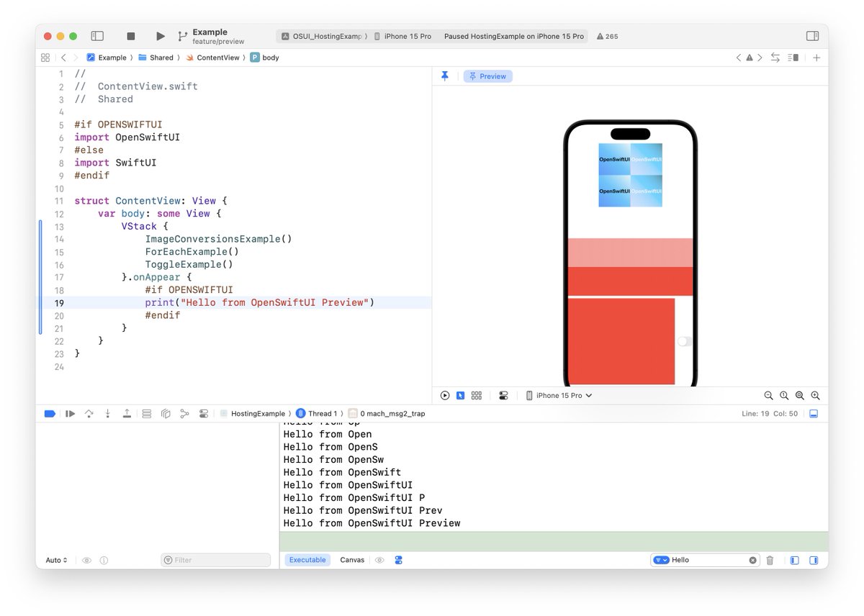Switch console to Canvas output
The image size is (864, 616).
[x=352, y=560]
